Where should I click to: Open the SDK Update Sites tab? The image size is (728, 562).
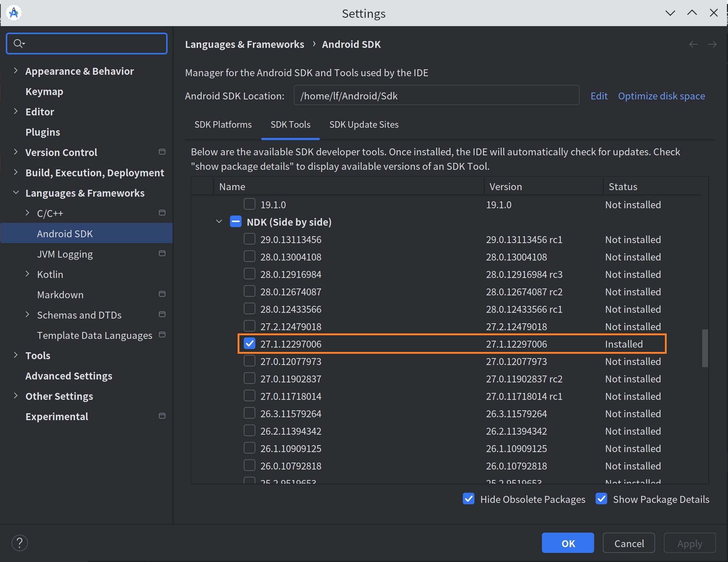pyautogui.click(x=363, y=124)
